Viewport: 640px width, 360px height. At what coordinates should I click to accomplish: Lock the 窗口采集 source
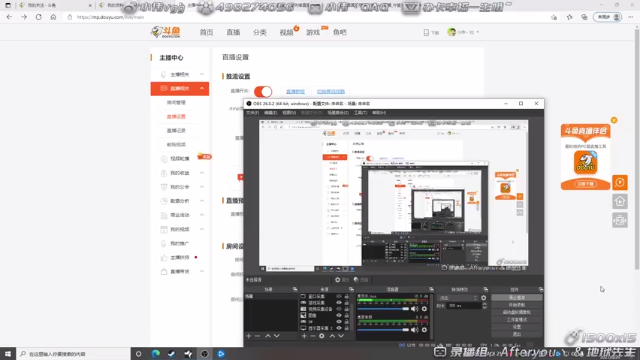(347, 296)
